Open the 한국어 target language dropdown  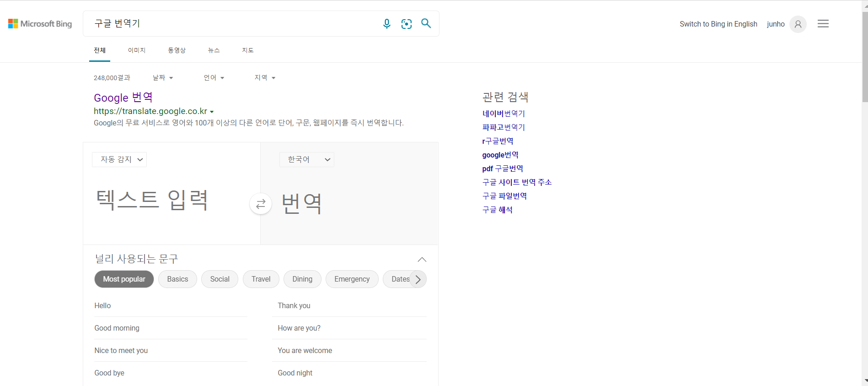(307, 159)
